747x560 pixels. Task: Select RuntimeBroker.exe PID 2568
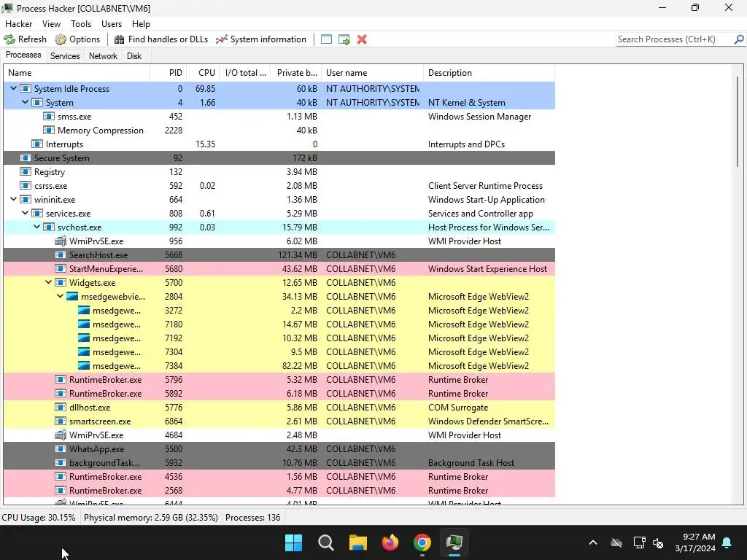coord(279,491)
